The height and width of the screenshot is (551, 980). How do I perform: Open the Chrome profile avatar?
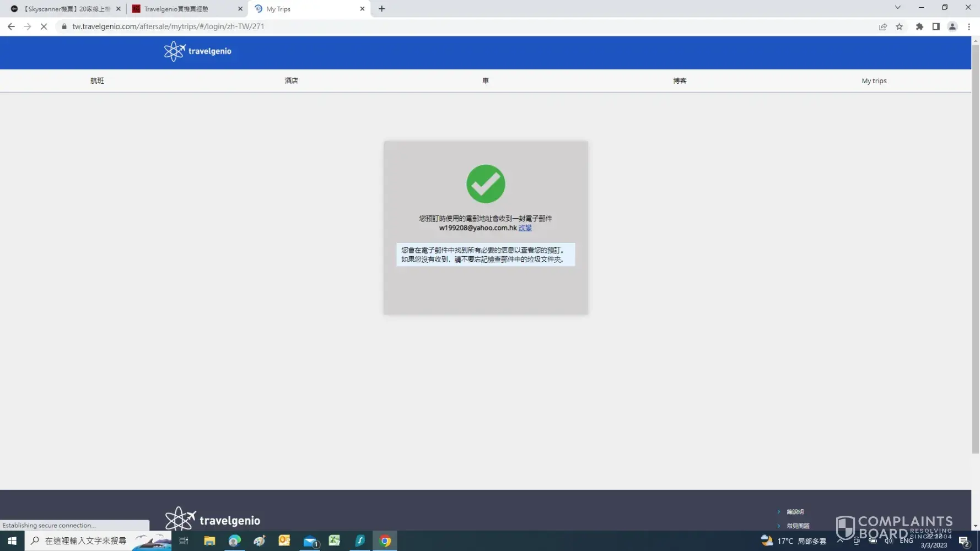[x=952, y=26]
